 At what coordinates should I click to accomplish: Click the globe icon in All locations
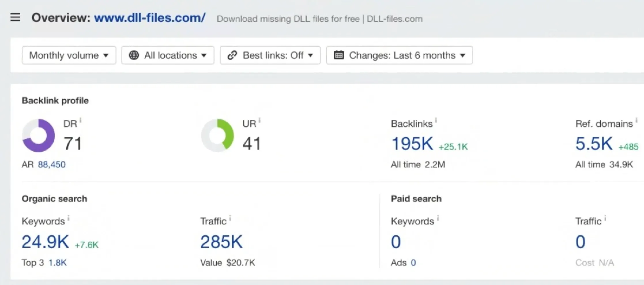[134, 55]
